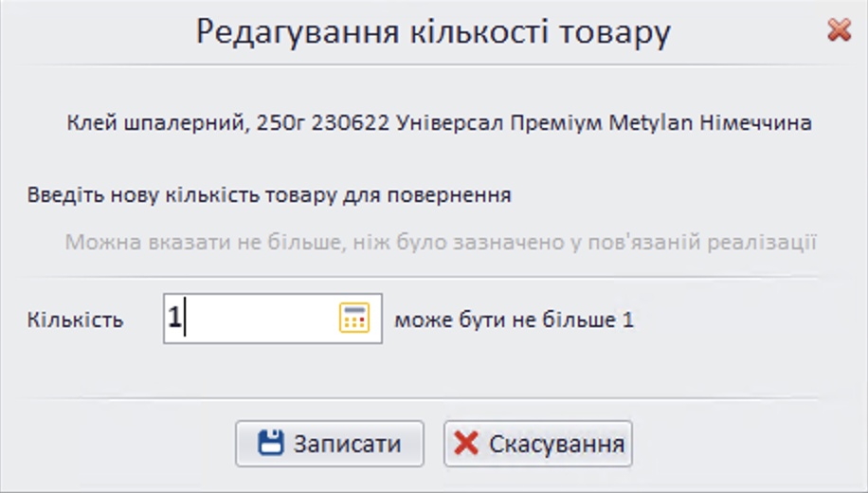Click the Кількість field label

click(76, 320)
